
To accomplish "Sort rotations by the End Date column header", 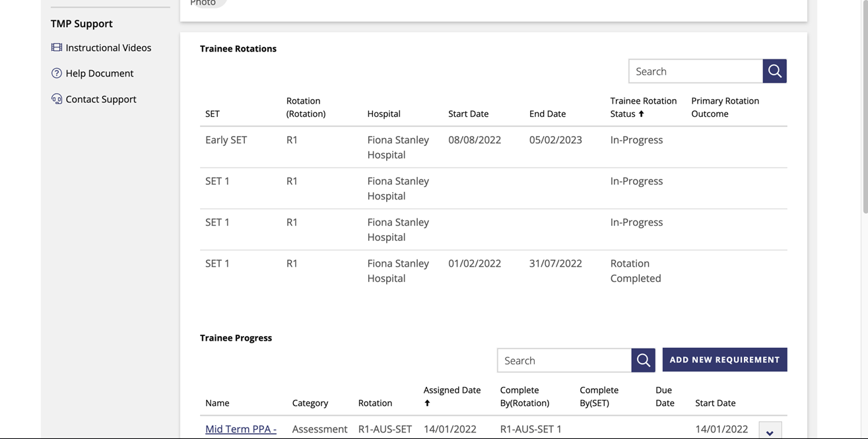I will [x=547, y=112].
